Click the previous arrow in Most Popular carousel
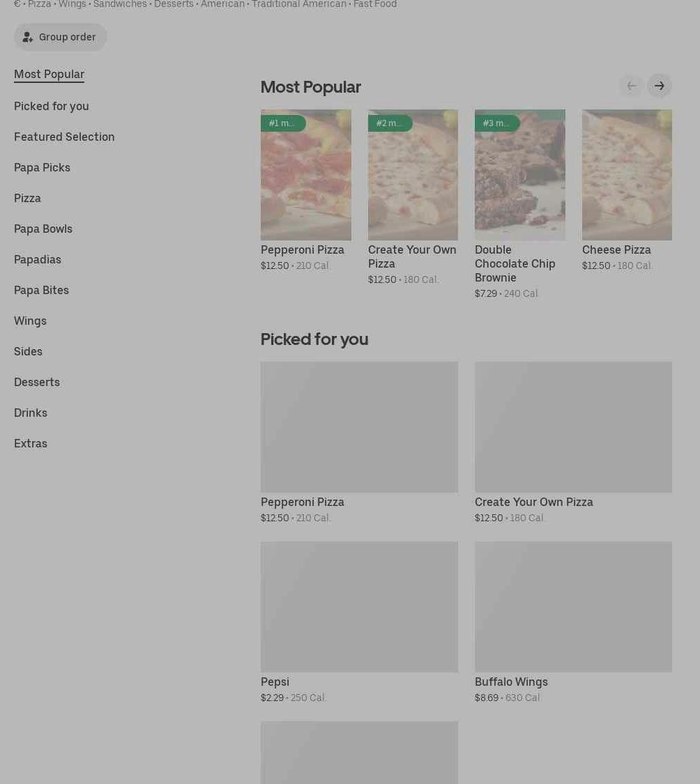This screenshot has width=700, height=784. pyautogui.click(x=631, y=86)
